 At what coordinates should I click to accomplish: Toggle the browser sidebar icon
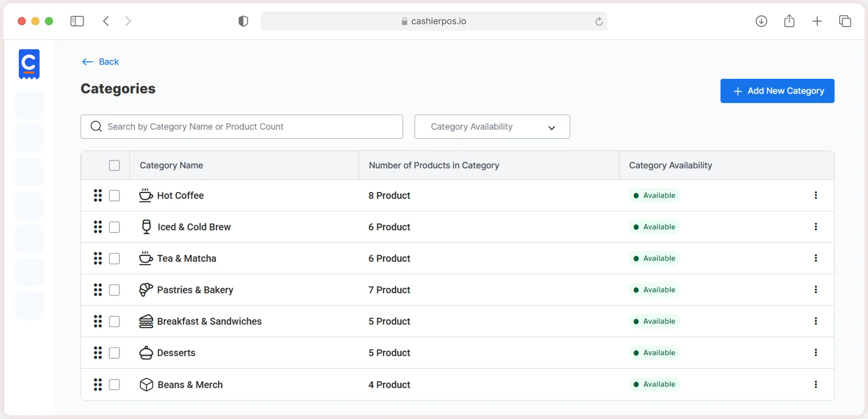point(77,21)
